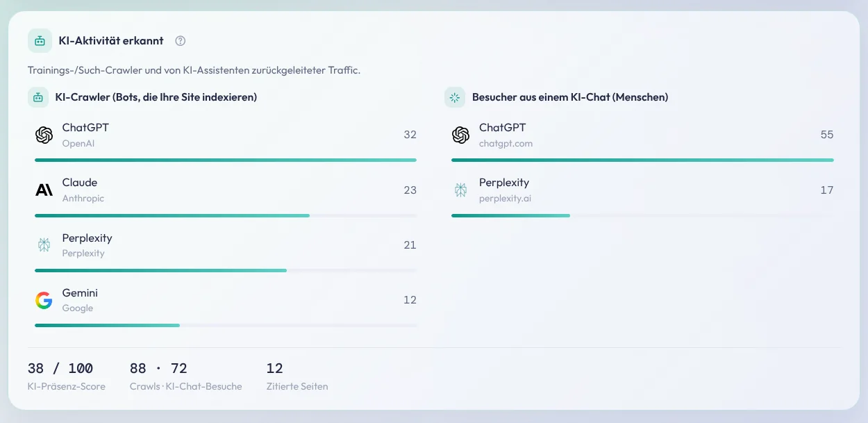Click the robot icon beside KI-Aktivität erkannt
868x423 pixels.
[x=40, y=41]
